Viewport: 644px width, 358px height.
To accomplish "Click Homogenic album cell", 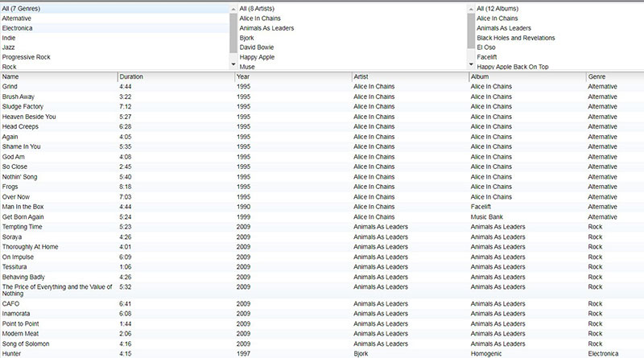I will 486,354.
